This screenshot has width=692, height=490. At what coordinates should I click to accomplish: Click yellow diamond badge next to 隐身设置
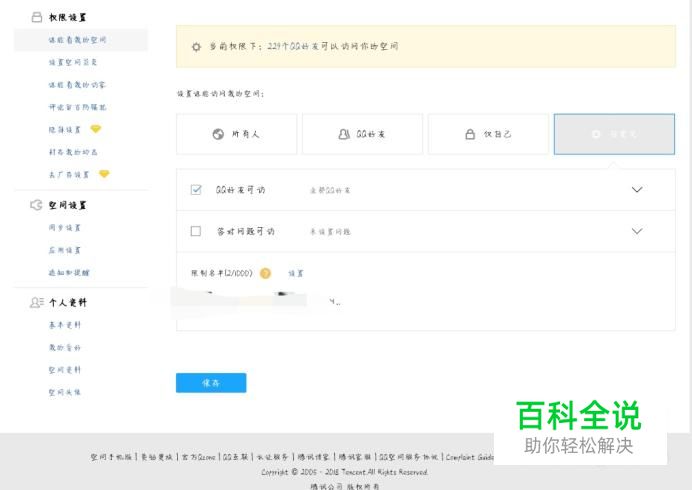(96, 129)
